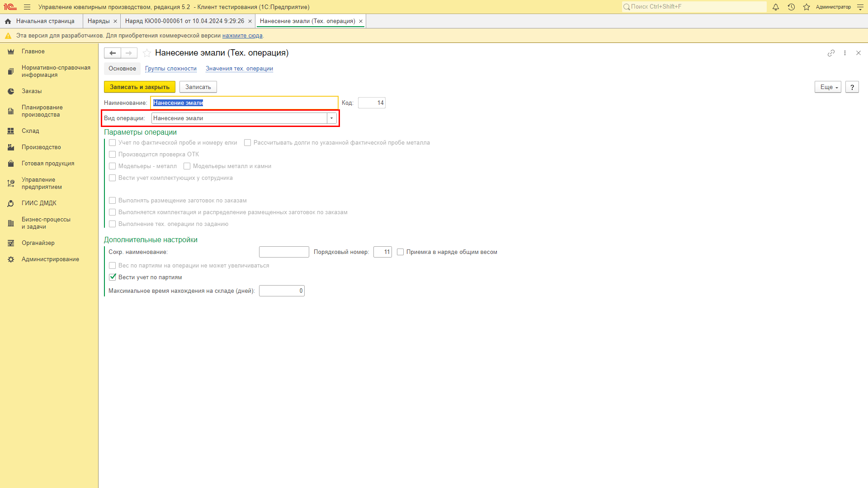Open the Заказы section icon
Image resolution: width=868 pixels, height=488 pixels.
(x=11, y=91)
